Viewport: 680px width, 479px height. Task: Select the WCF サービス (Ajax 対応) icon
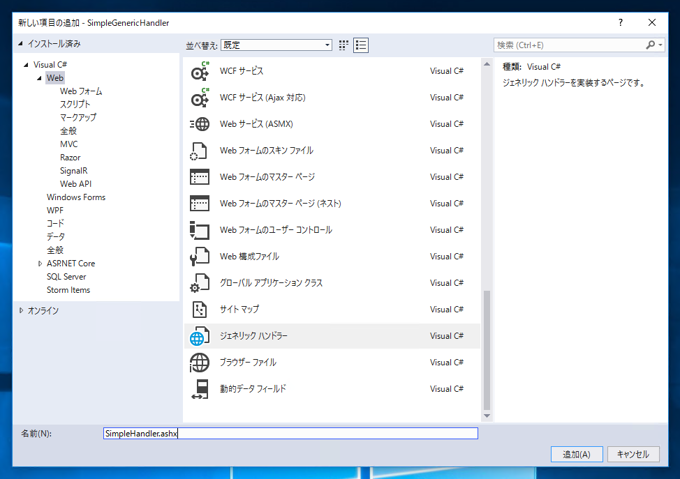click(199, 98)
